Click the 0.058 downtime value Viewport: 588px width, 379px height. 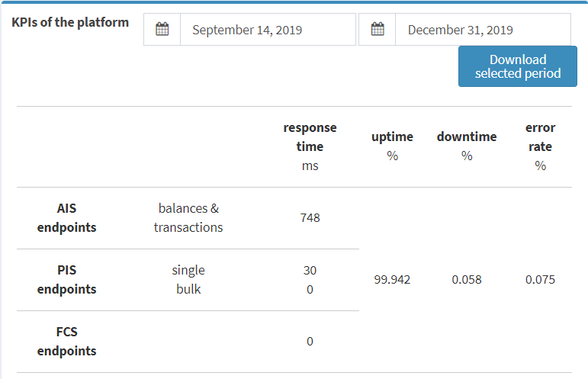click(467, 280)
